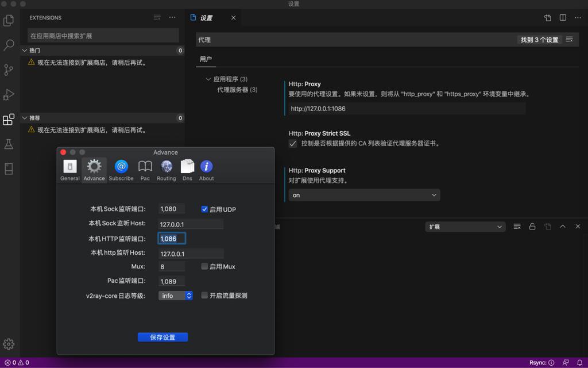
Task: Open Extensions panel more actions menu
Action: point(172,17)
